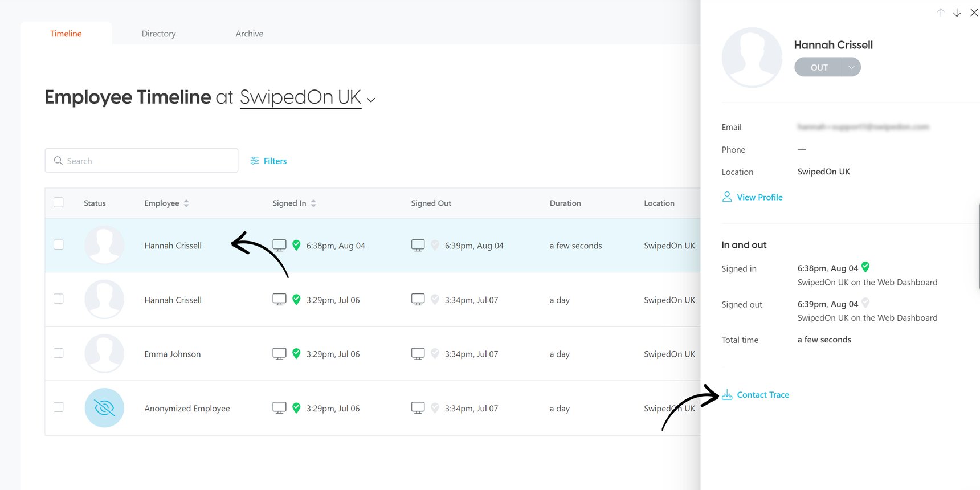This screenshot has height=490, width=980.
Task: Go to previous record with up arrow
Action: [x=941, y=13]
